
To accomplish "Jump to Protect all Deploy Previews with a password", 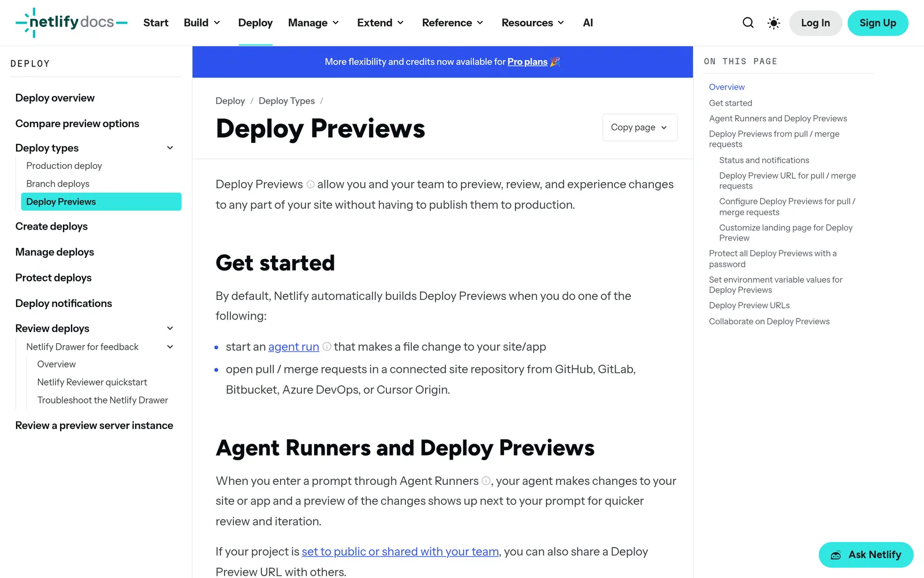I will pos(773,259).
